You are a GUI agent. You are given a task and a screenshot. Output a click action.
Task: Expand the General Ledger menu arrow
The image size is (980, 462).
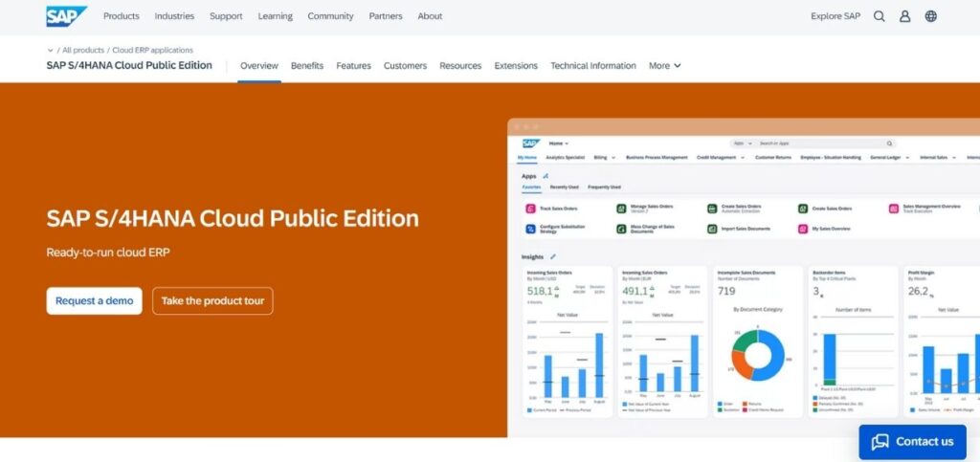907,158
